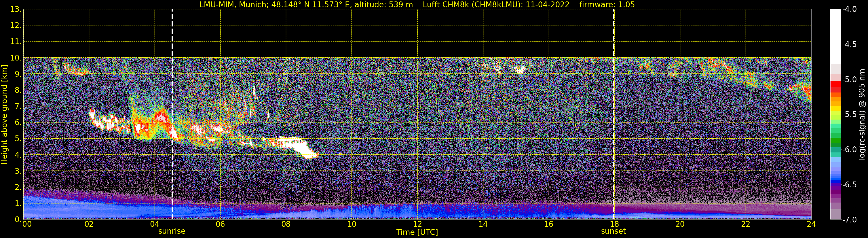Click the "16" time axis tick label
This screenshot has height=238, width=868.
549,224
